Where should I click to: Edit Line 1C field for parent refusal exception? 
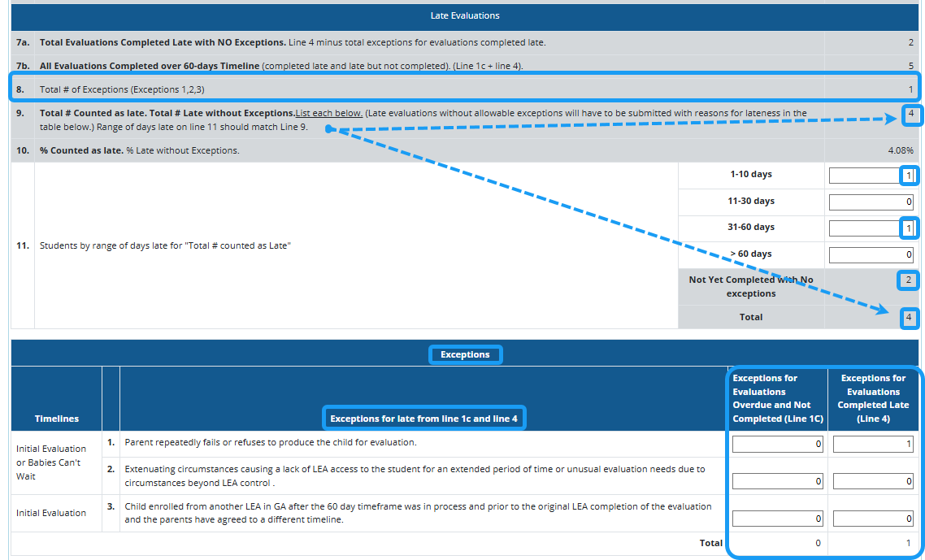pos(777,445)
